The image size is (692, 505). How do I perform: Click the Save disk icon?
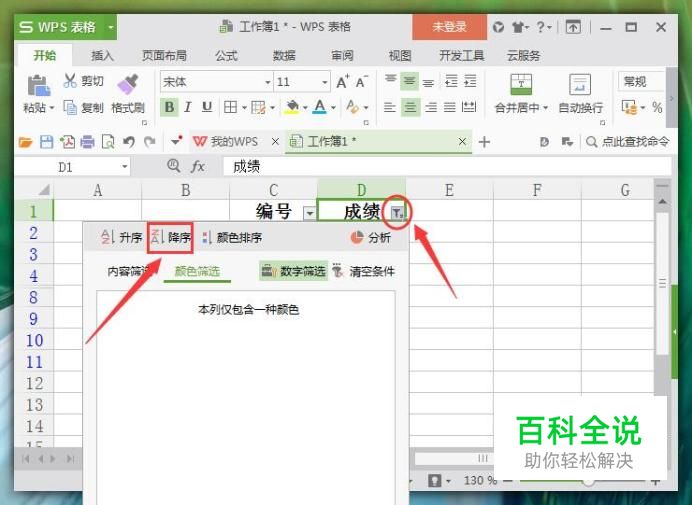point(46,142)
